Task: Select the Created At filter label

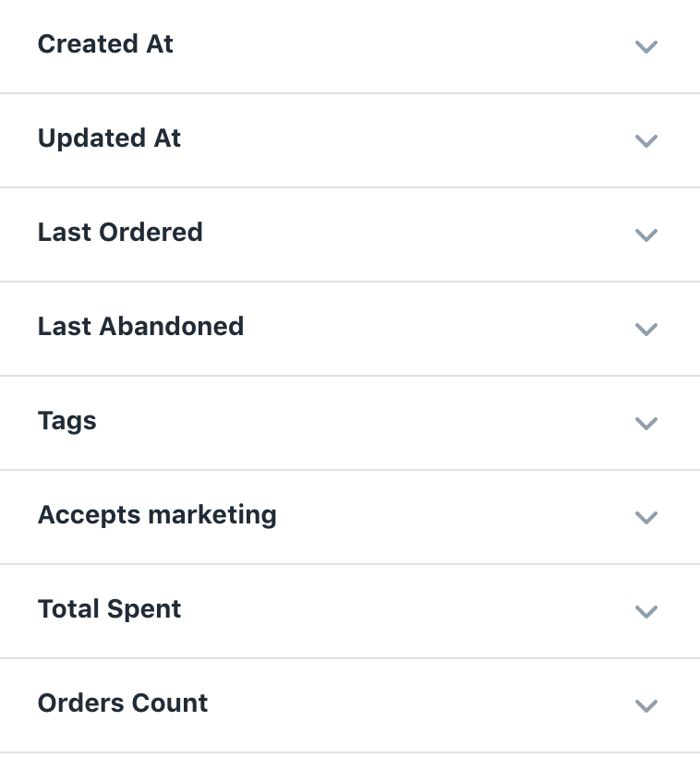Action: pyautogui.click(x=105, y=44)
